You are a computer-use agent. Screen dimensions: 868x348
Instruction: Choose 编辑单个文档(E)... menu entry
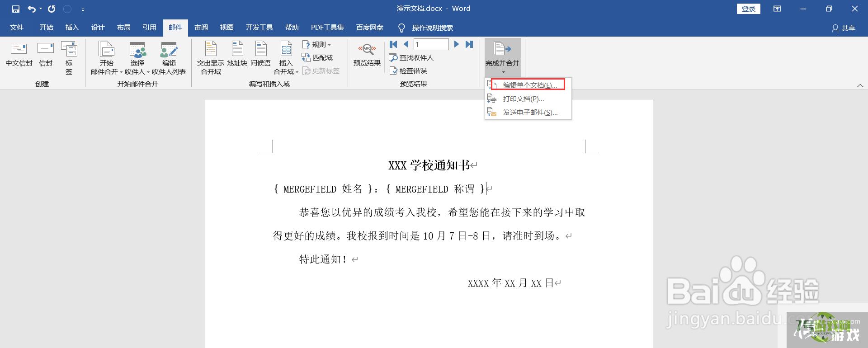(528, 85)
